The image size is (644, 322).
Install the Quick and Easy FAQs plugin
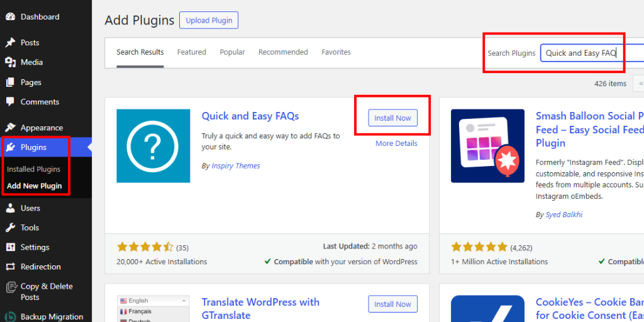point(392,118)
